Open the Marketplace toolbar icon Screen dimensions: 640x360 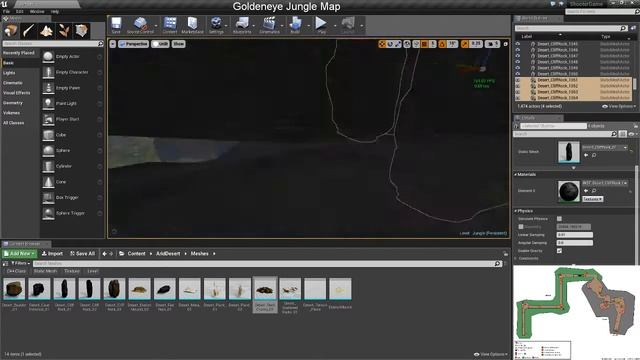coord(192,25)
